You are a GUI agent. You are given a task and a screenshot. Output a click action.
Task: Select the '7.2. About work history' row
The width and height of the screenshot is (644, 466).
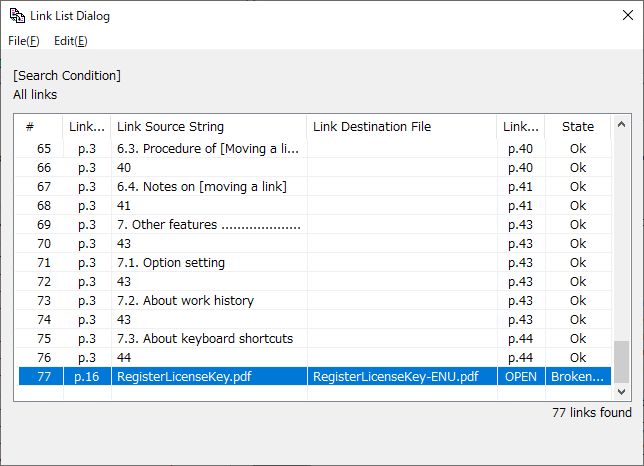coord(313,301)
